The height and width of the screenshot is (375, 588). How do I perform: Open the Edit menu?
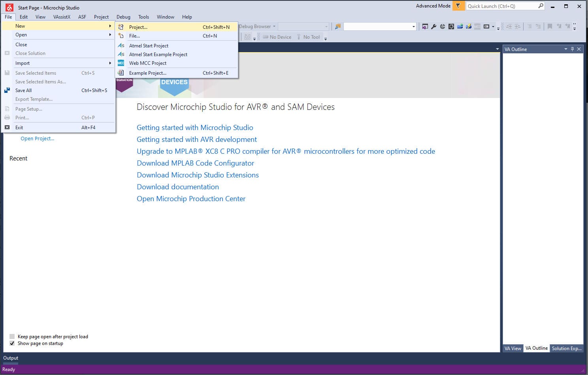[x=24, y=17]
